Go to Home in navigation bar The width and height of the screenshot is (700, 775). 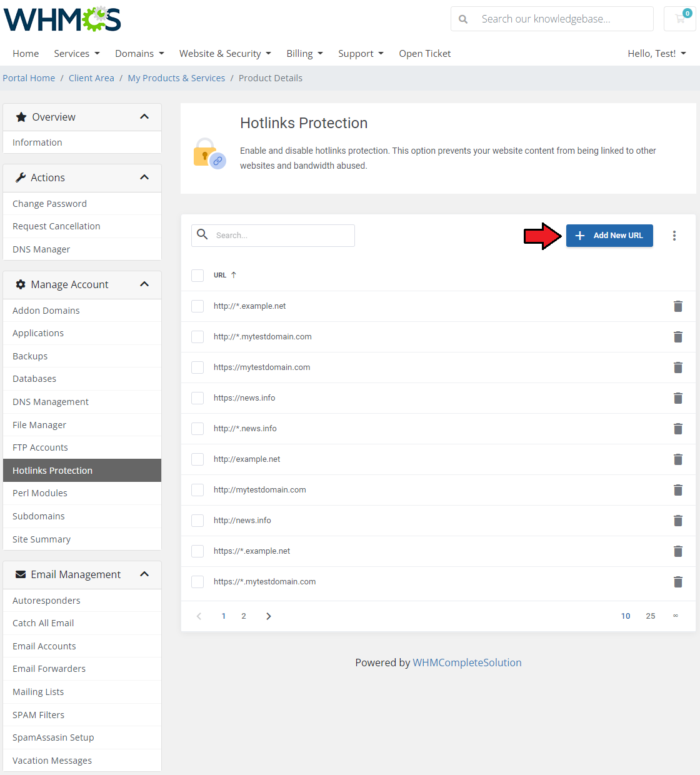pos(26,54)
